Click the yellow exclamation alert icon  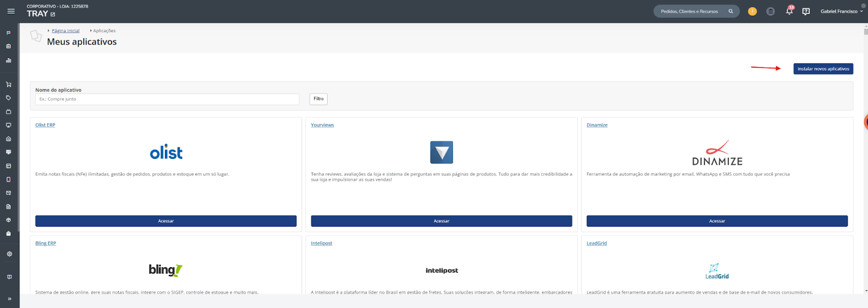(x=752, y=11)
